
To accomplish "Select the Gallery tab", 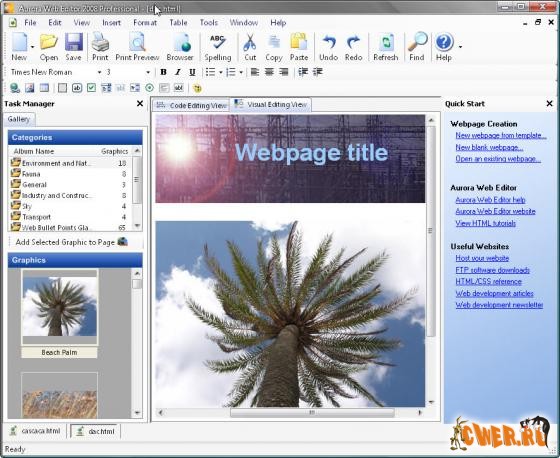I will click(19, 119).
